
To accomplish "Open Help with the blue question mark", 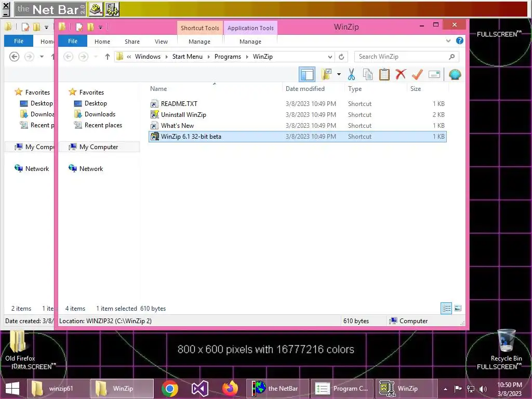I will pos(460,41).
